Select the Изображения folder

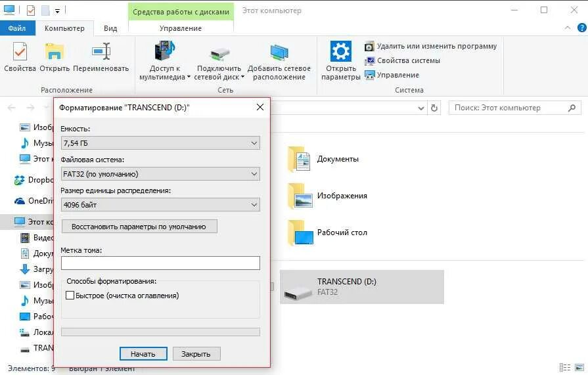[327, 196]
